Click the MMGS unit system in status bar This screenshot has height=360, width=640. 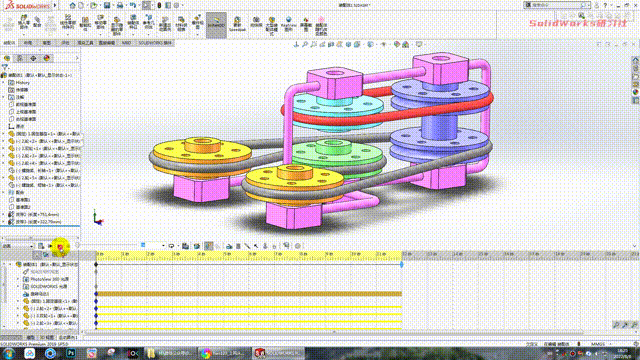coord(598,344)
